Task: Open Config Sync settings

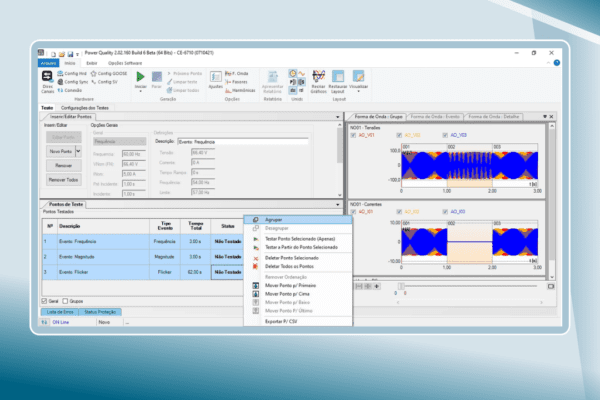Action: pos(73,82)
